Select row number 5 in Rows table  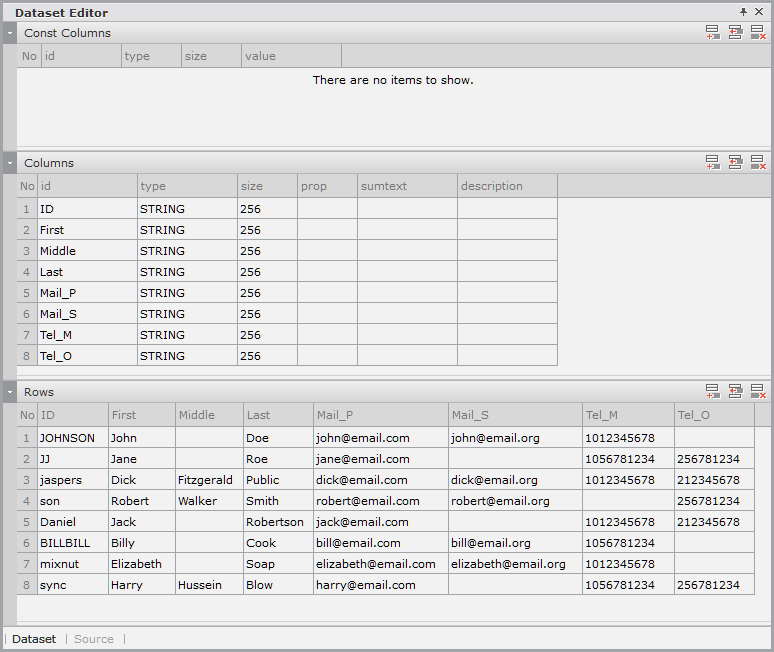click(x=27, y=522)
